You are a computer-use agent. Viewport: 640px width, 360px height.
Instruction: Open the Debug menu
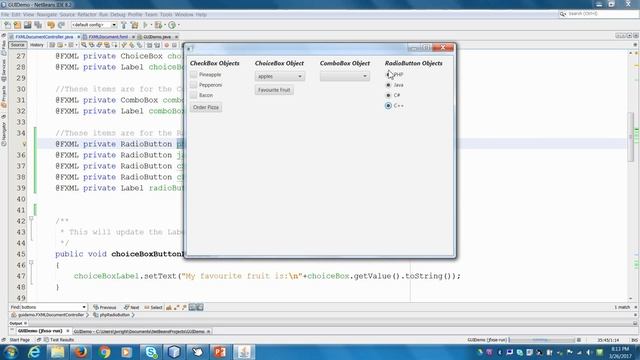point(118,15)
